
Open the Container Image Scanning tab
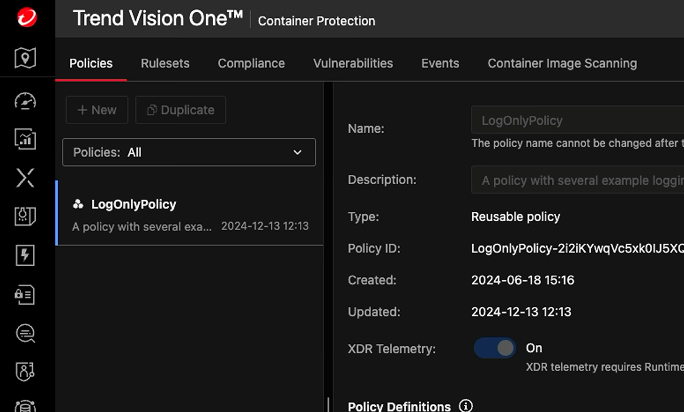[562, 63]
